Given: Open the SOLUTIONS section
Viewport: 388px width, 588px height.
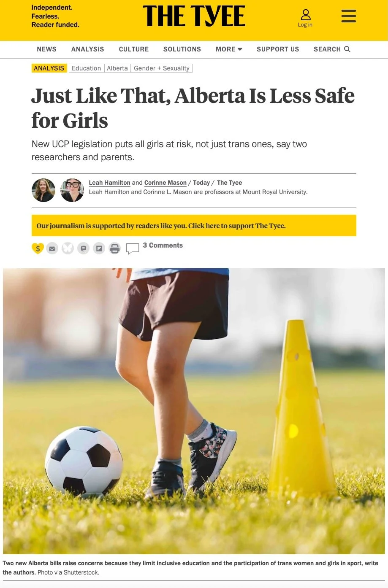Looking at the screenshot, I should click(x=182, y=49).
